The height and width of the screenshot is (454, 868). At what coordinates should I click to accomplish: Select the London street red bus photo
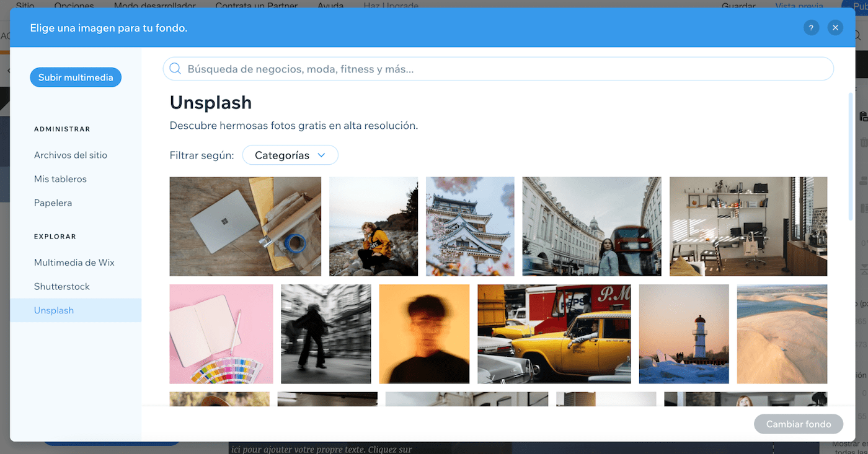click(592, 227)
